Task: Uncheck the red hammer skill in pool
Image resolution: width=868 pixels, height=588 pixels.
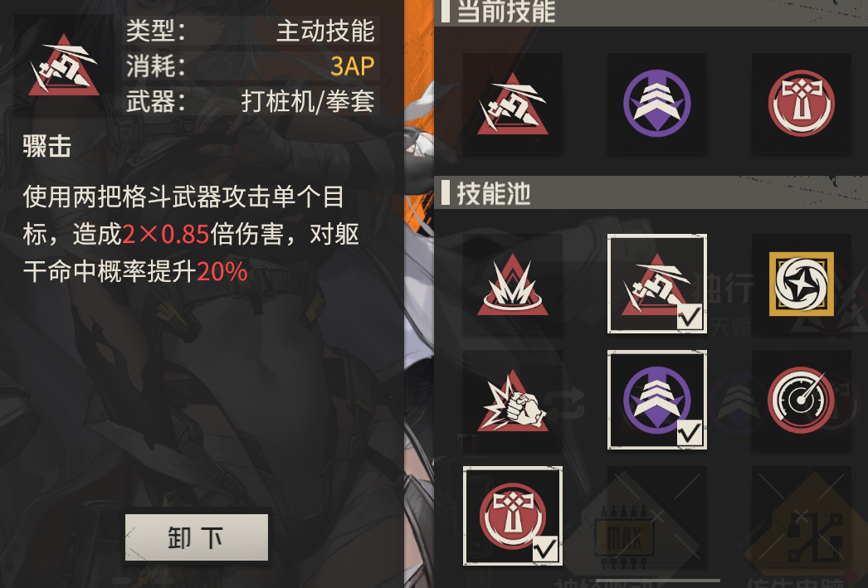Action: pyautogui.click(x=513, y=516)
